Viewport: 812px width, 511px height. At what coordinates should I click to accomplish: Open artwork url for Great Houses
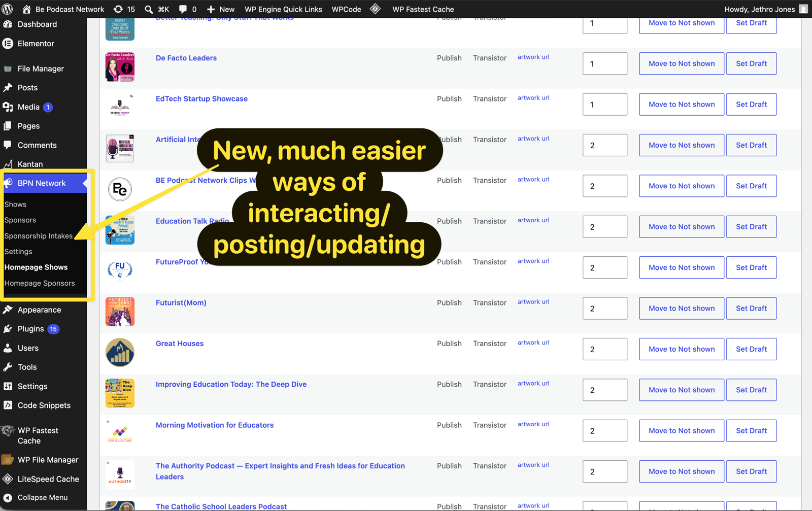coord(533,343)
